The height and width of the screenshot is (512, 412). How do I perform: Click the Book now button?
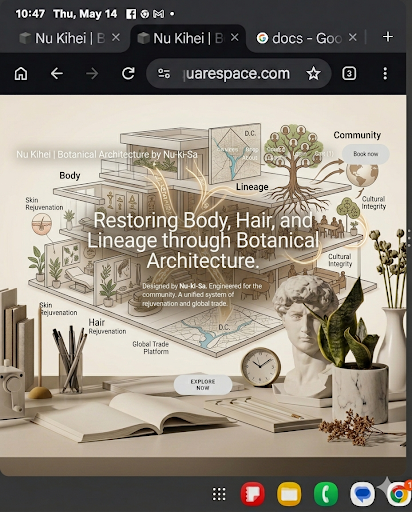tap(366, 154)
